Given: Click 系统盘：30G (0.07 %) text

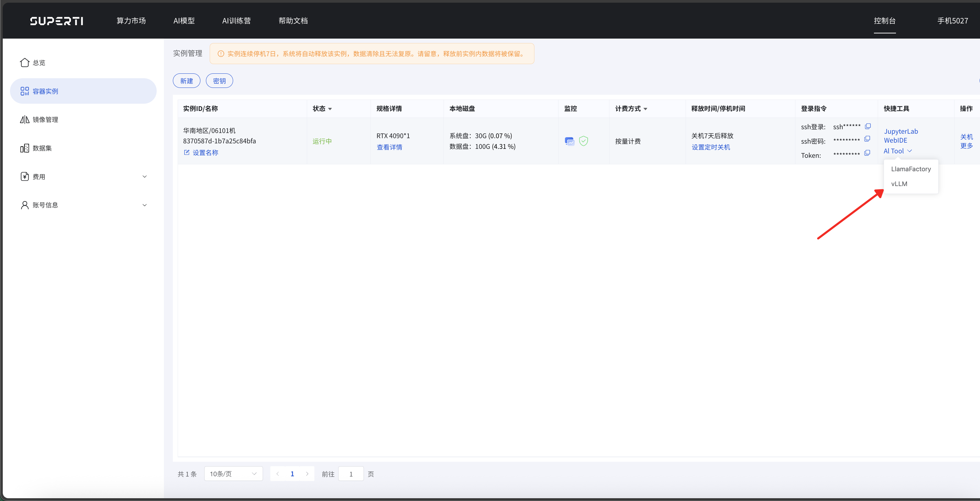Looking at the screenshot, I should [480, 136].
